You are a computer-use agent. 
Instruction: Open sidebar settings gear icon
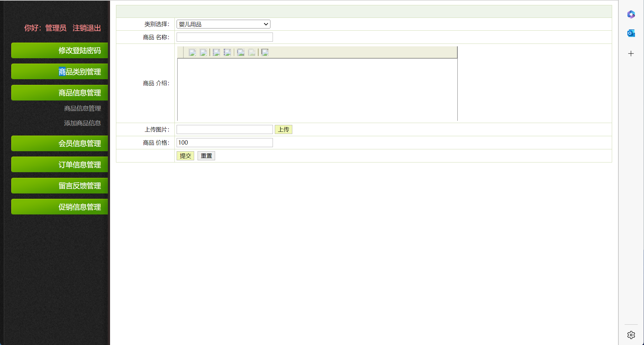point(631,335)
